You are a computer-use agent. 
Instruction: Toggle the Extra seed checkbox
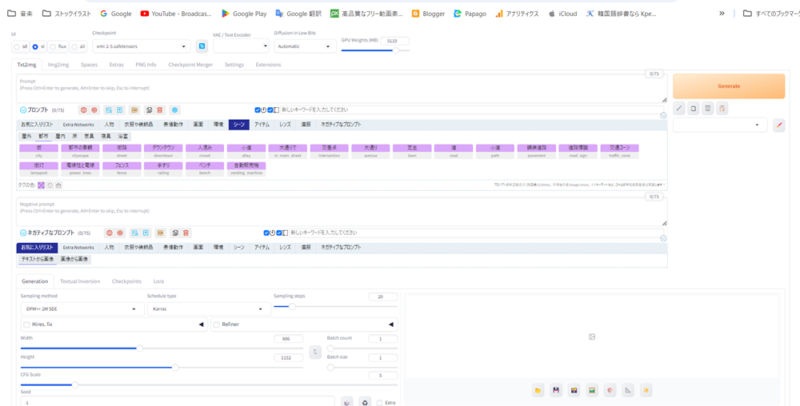click(380, 403)
